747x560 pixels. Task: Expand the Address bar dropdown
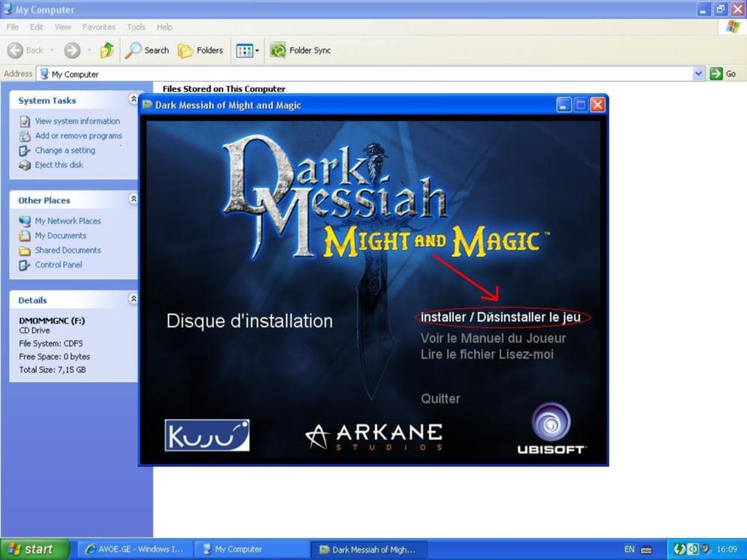698,74
